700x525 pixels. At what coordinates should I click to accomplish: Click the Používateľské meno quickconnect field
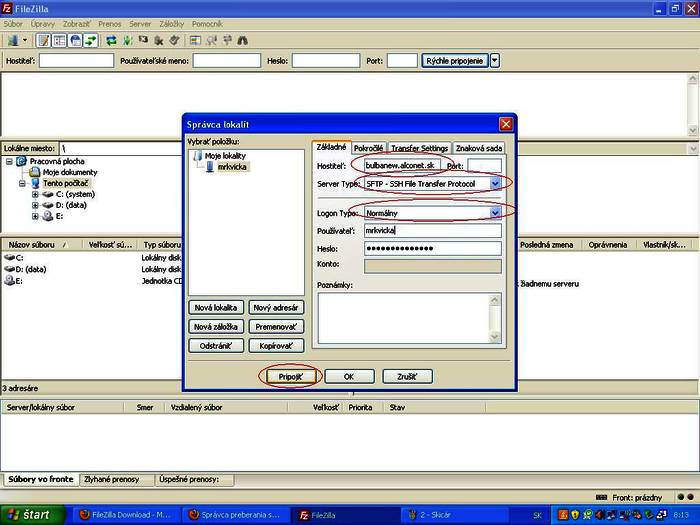227,61
